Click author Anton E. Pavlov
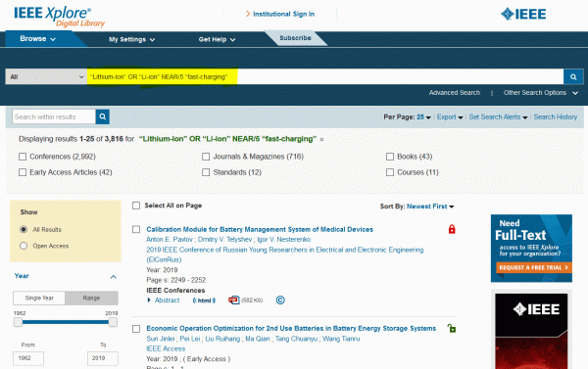 170,240
